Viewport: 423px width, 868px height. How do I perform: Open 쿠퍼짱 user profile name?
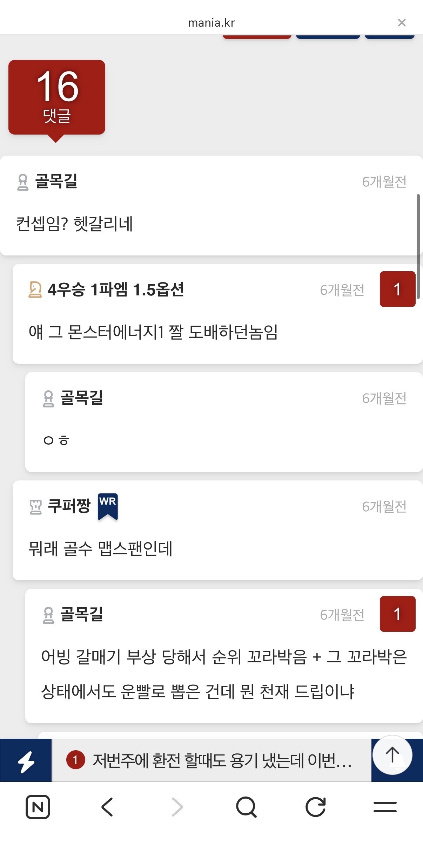tap(69, 506)
